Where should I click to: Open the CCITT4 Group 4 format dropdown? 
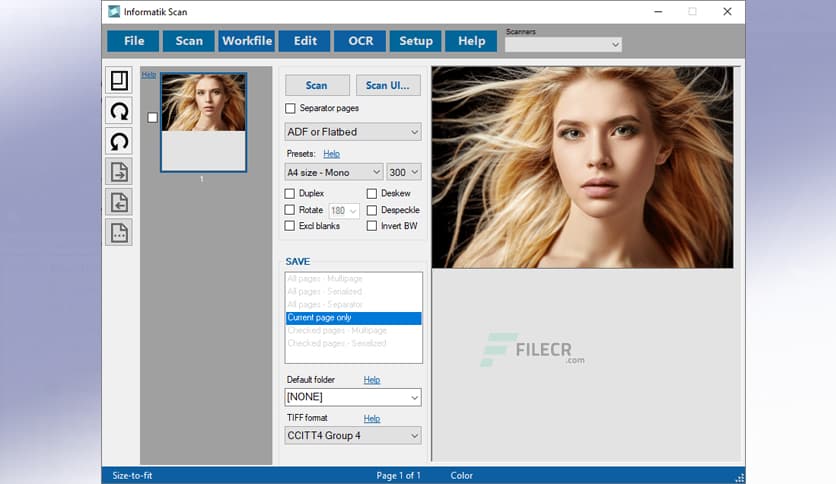pos(352,435)
